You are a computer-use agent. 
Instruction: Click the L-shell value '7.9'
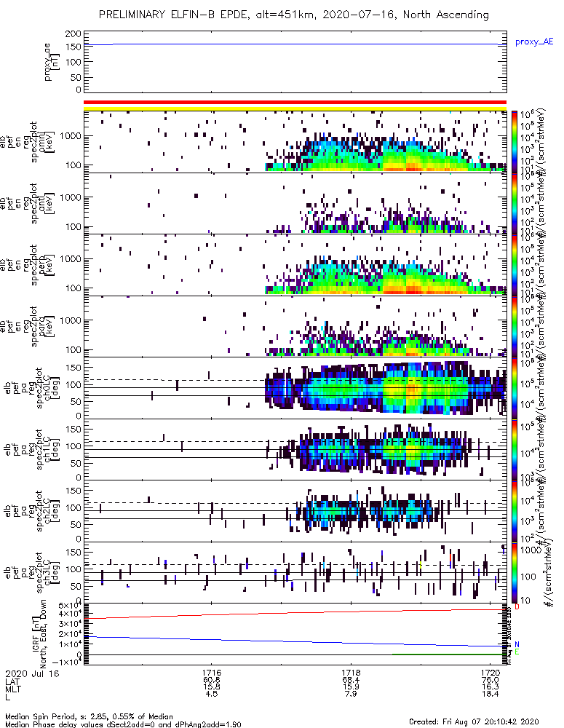click(x=351, y=694)
